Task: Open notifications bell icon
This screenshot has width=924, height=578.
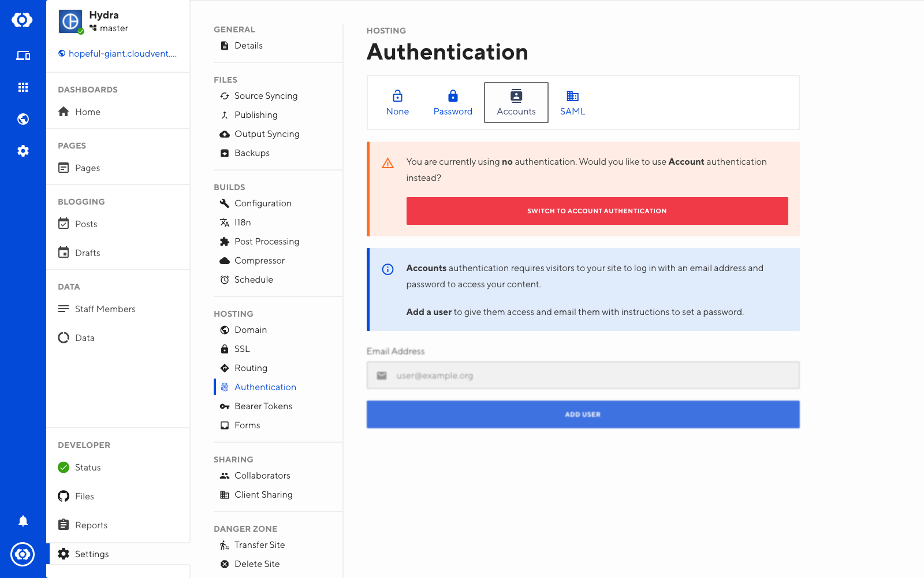Action: coord(23,521)
